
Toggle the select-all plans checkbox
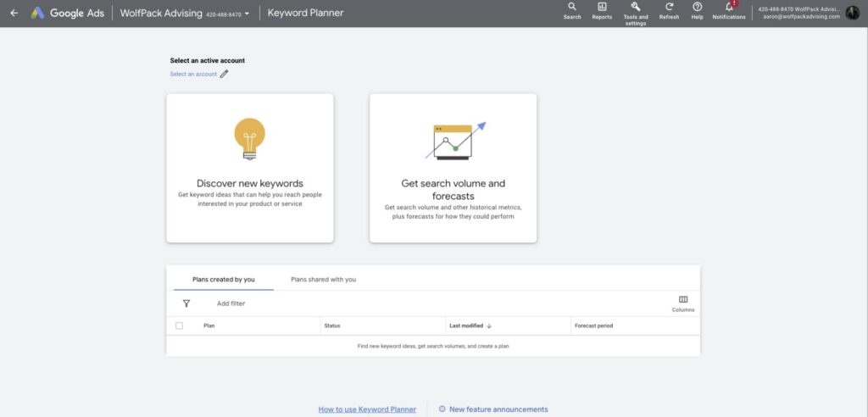coord(179,325)
